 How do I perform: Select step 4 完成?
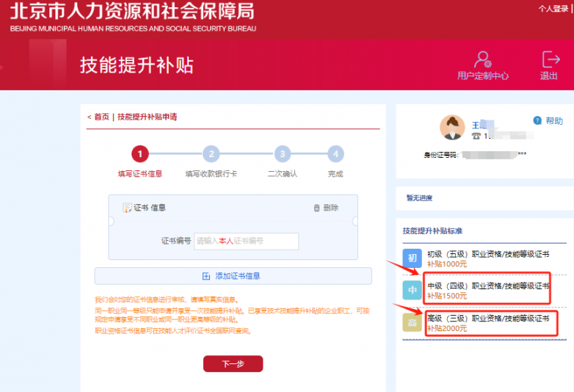coord(335,154)
